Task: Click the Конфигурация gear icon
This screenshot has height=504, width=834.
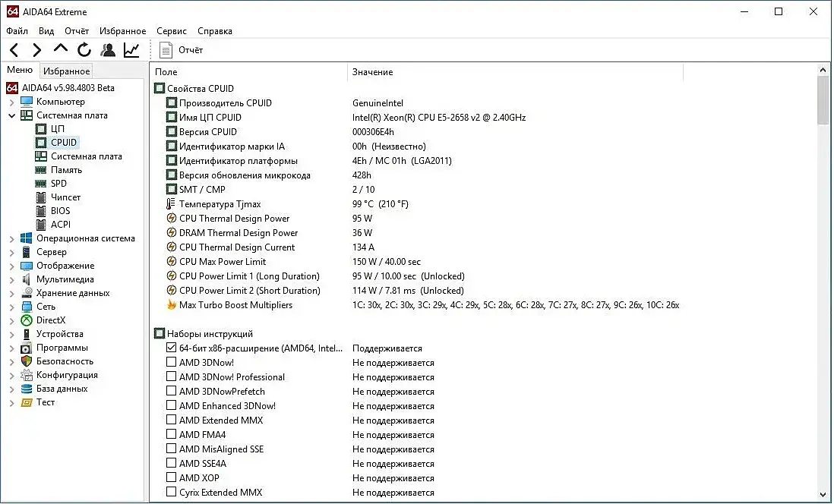Action: click(26, 375)
